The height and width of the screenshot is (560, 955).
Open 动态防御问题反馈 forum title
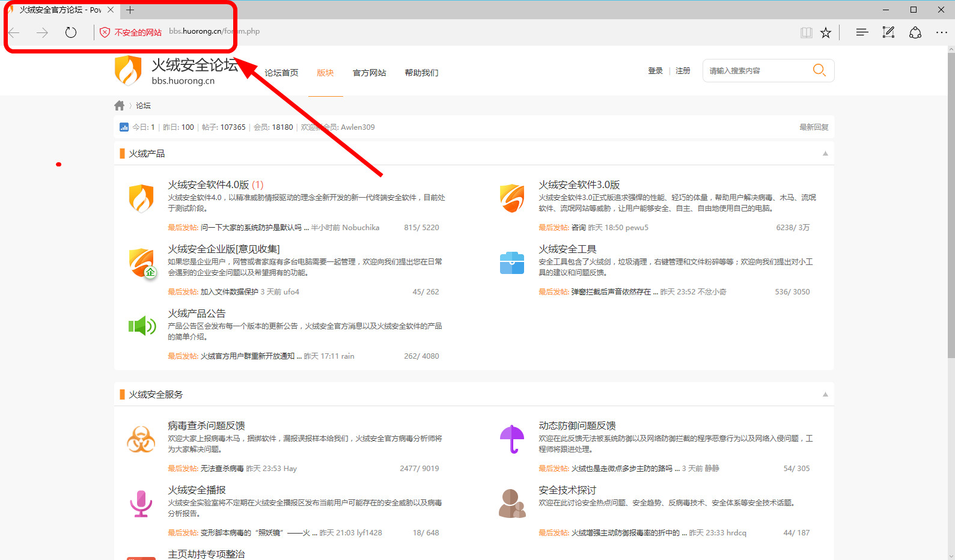(577, 426)
